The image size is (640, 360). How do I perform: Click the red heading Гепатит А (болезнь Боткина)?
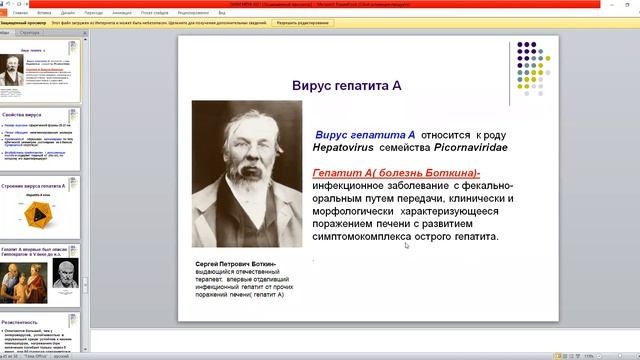[x=396, y=173]
